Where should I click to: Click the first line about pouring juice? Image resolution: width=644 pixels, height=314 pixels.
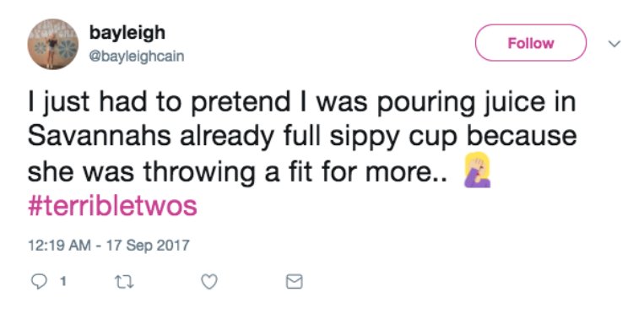(x=301, y=103)
